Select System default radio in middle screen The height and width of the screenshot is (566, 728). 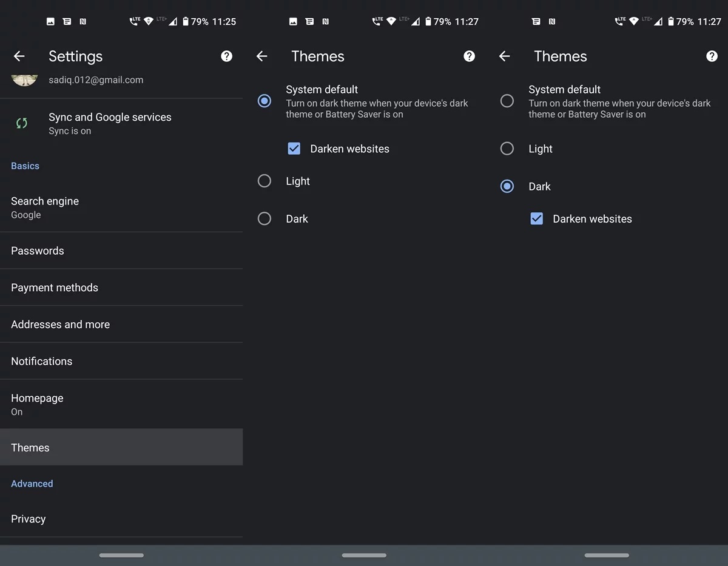tap(265, 101)
